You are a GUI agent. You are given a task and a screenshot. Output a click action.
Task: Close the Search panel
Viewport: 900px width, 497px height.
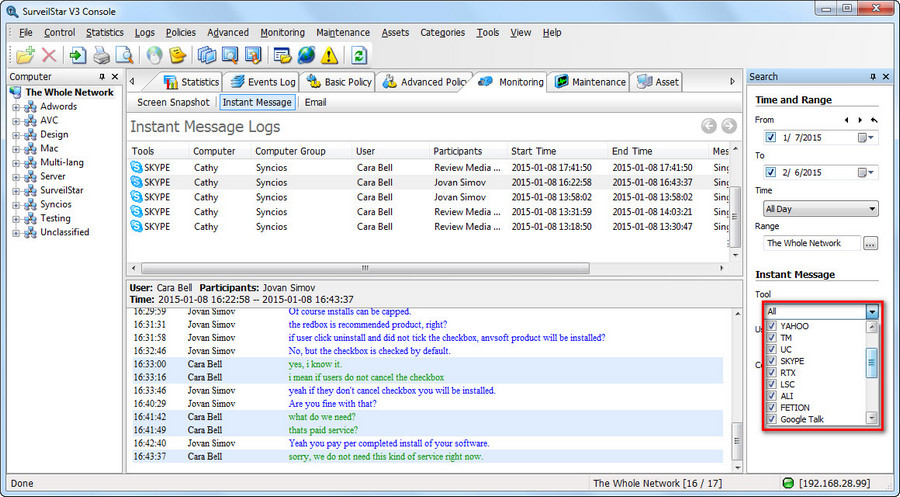(x=886, y=76)
